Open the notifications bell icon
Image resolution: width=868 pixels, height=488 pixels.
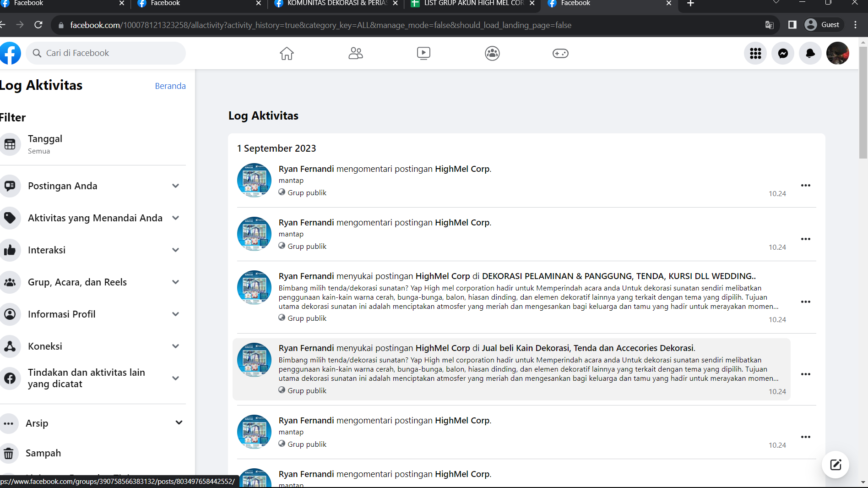[x=810, y=53]
